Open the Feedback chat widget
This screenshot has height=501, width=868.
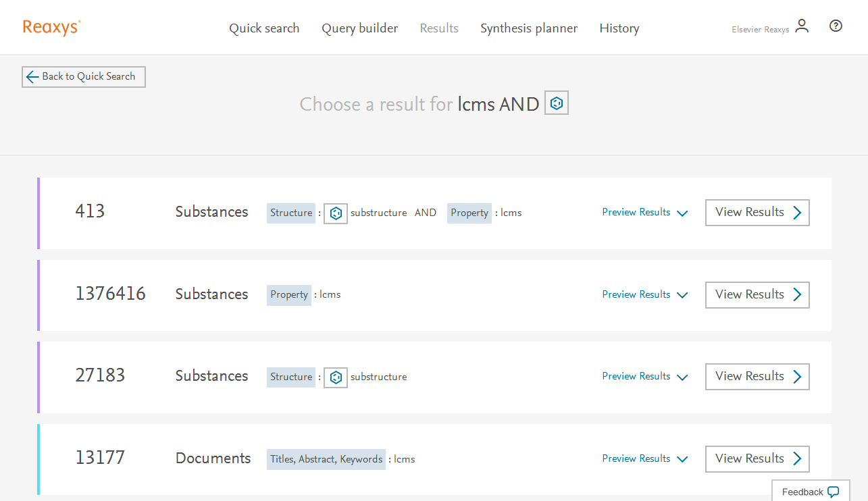coord(811,492)
